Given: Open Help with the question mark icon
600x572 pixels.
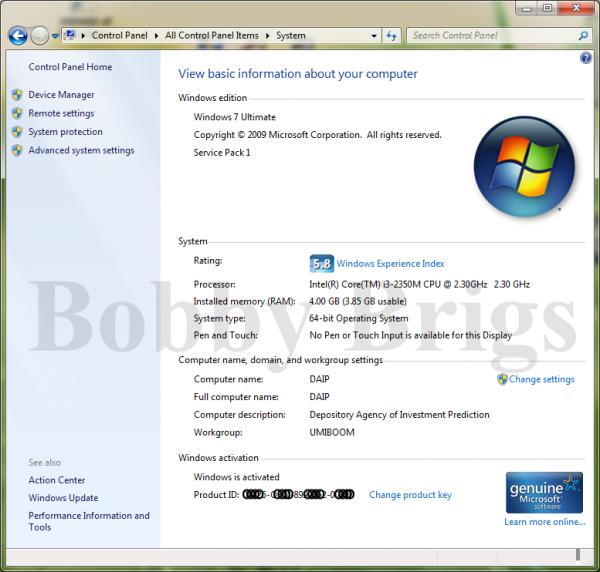Looking at the screenshot, I should coord(586,58).
